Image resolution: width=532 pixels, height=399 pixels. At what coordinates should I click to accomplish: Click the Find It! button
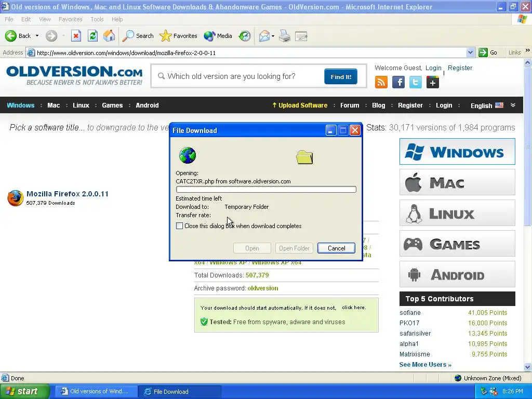click(x=341, y=77)
